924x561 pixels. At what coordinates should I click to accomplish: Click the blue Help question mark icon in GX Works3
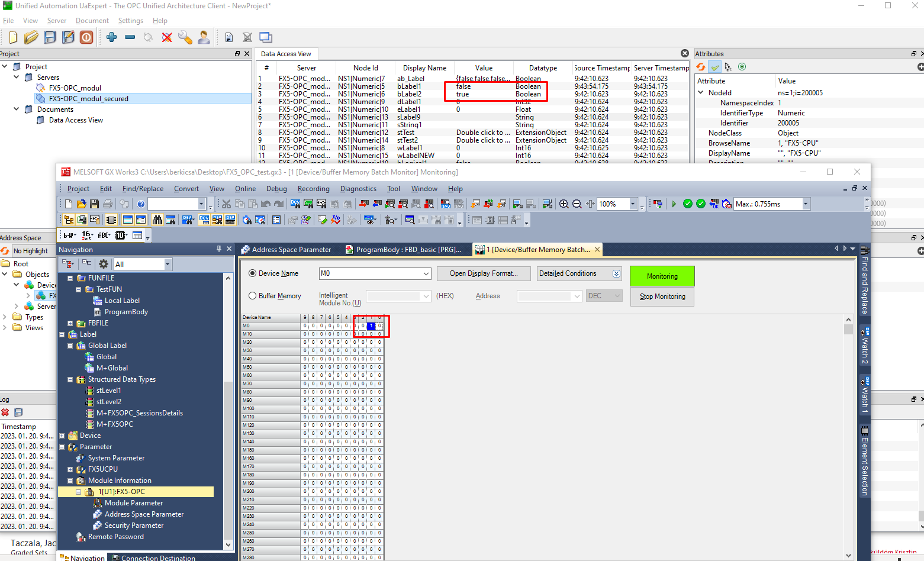pyautogui.click(x=141, y=204)
